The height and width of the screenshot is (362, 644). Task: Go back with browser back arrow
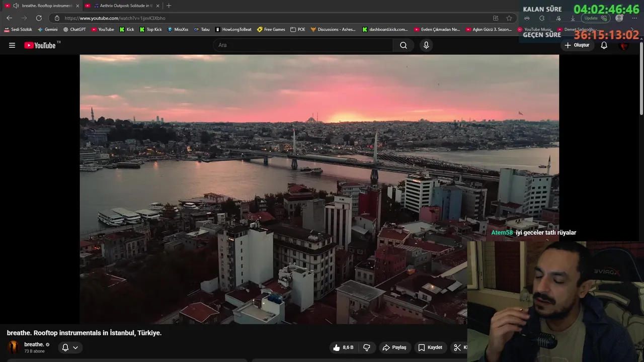point(9,18)
